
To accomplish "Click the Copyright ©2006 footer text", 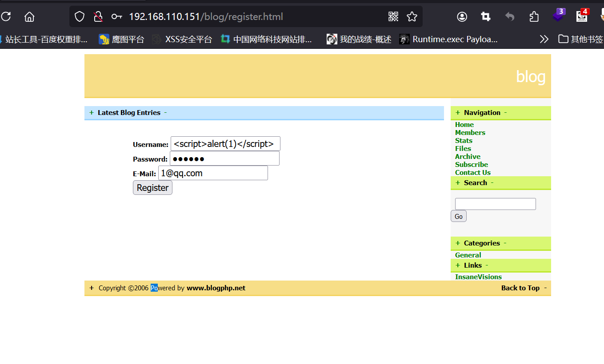I will [124, 288].
